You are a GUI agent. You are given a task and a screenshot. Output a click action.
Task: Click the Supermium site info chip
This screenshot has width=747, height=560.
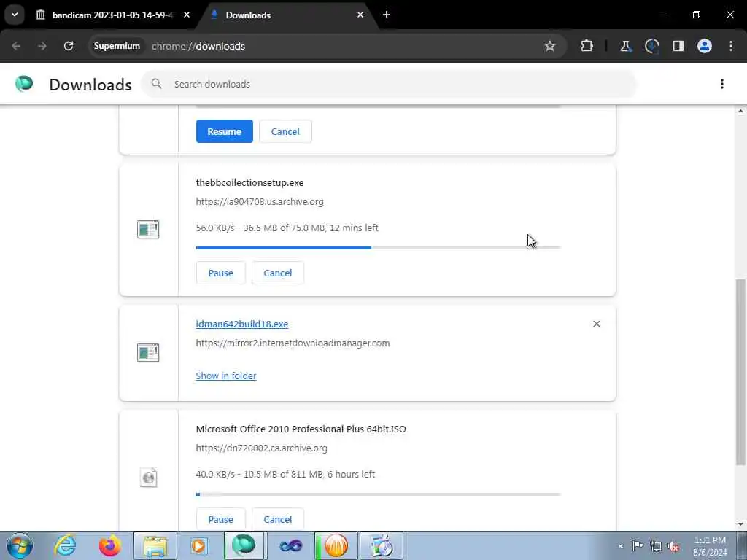tap(117, 46)
